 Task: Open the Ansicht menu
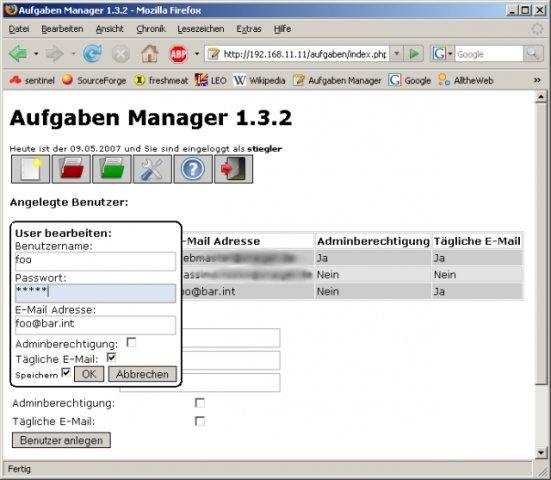[x=110, y=29]
